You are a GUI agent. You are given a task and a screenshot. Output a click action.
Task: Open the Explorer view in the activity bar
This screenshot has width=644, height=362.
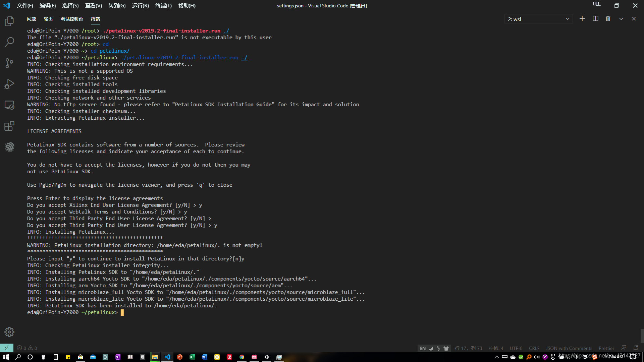[9, 21]
